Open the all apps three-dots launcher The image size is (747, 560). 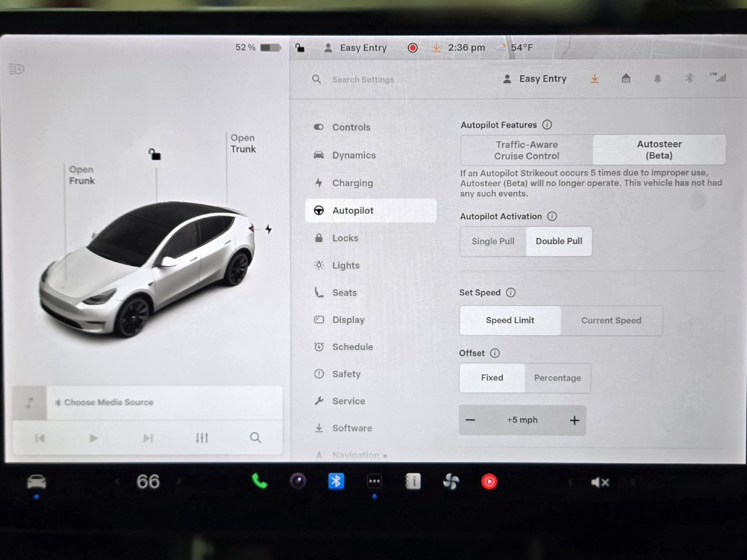pyautogui.click(x=374, y=481)
